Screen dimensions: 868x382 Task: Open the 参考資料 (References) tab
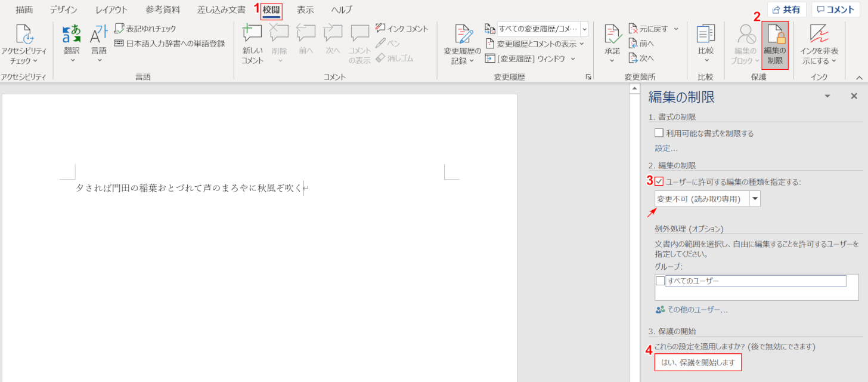163,10
